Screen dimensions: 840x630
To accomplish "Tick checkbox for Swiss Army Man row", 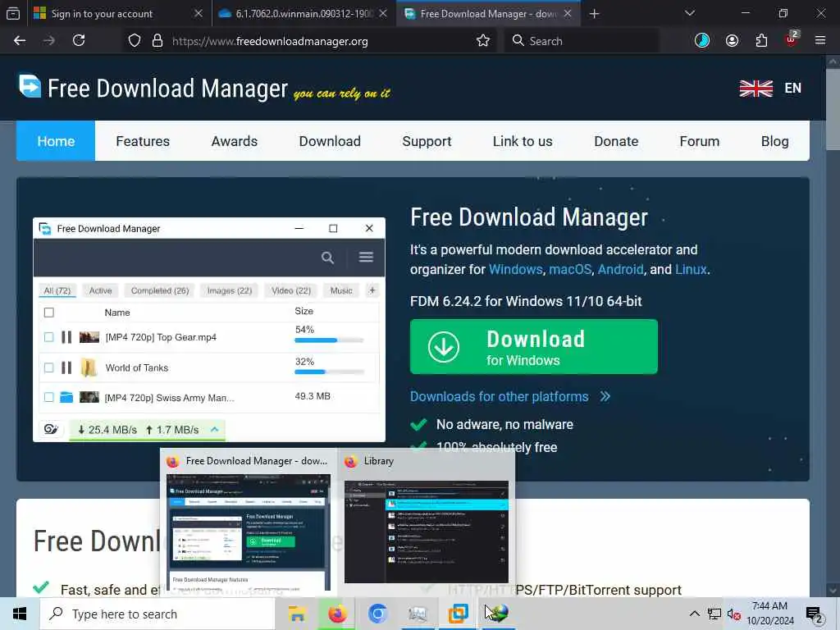I will [48, 398].
